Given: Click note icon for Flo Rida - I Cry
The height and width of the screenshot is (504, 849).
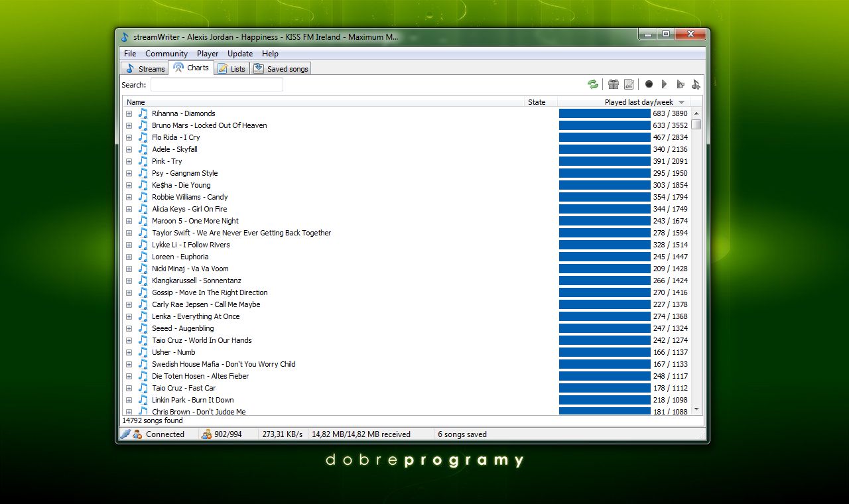Looking at the screenshot, I should click(143, 137).
